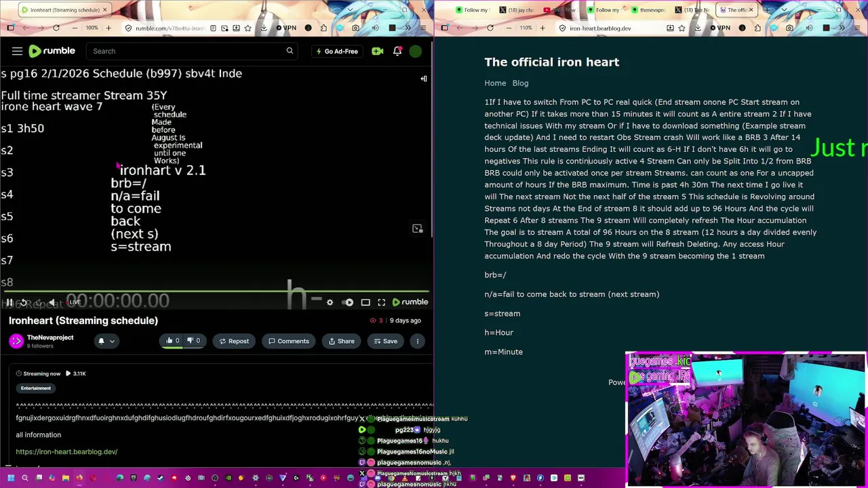Bookmark the Rumble page with star icon
The image size is (868, 488).
pyautogui.click(x=248, y=28)
